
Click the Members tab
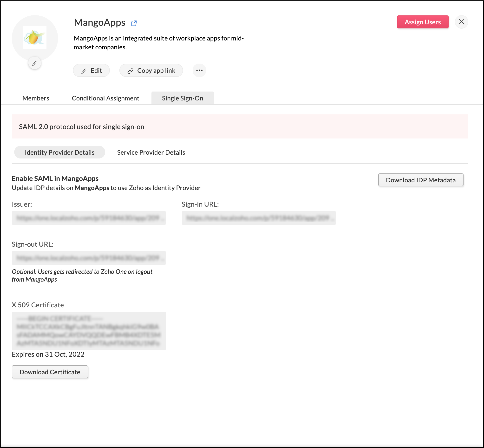[x=36, y=98]
